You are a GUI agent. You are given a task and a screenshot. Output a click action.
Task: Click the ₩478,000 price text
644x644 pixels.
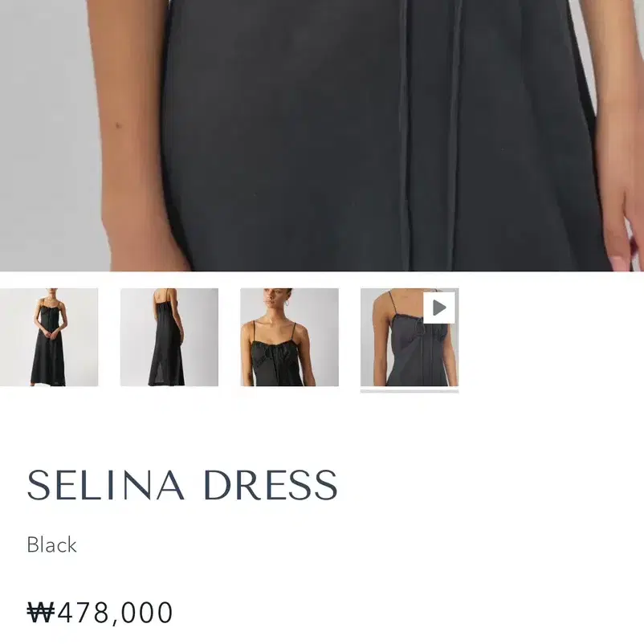(x=100, y=613)
